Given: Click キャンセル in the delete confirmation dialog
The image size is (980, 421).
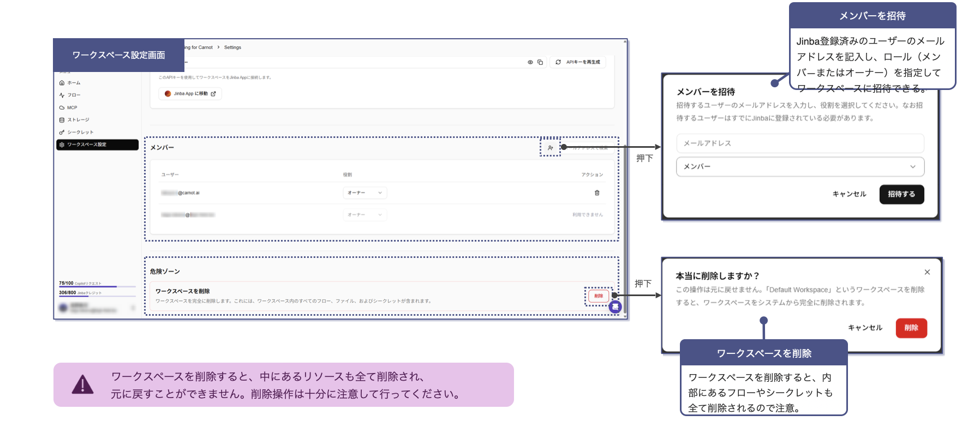Looking at the screenshot, I should pyautogui.click(x=865, y=328).
